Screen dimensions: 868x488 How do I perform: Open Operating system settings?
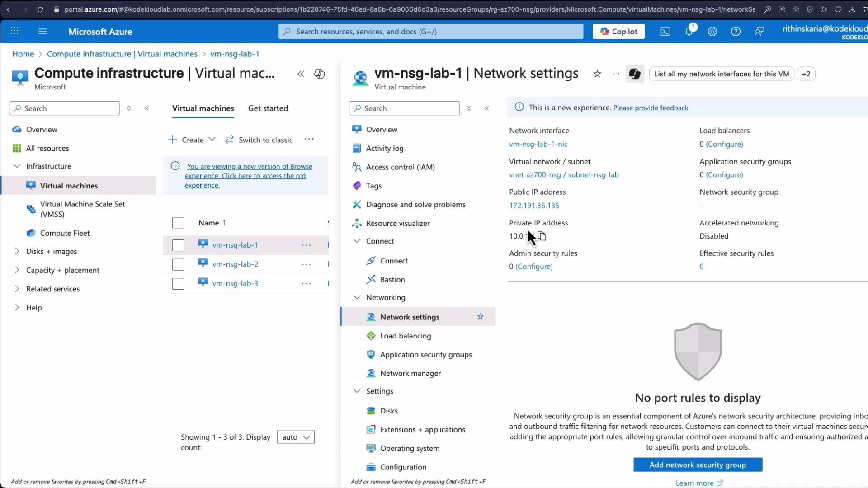(410, 448)
